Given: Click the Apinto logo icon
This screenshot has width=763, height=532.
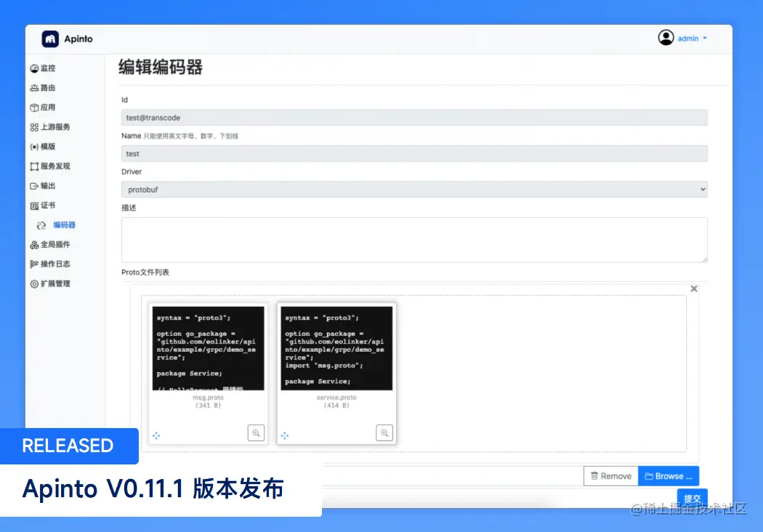Looking at the screenshot, I should [50, 39].
